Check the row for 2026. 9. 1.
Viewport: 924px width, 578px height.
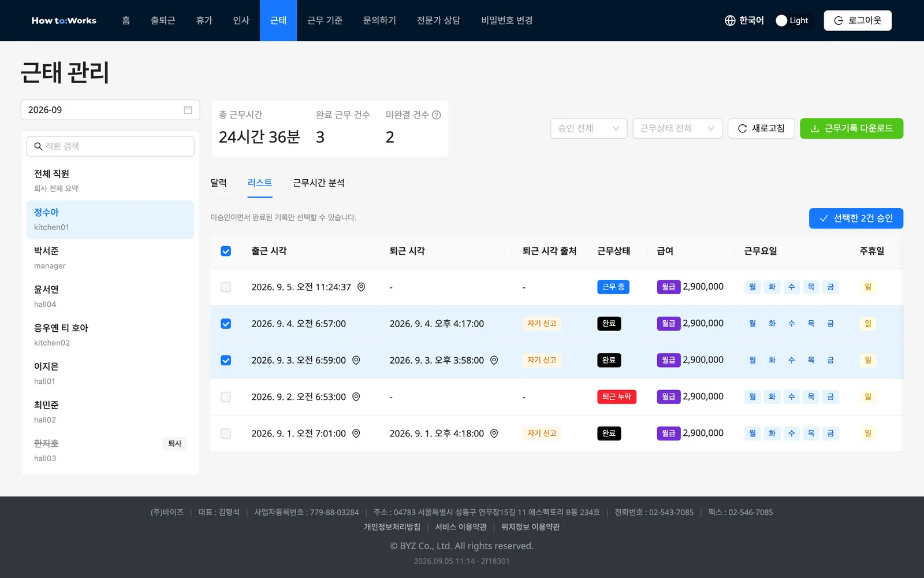226,433
